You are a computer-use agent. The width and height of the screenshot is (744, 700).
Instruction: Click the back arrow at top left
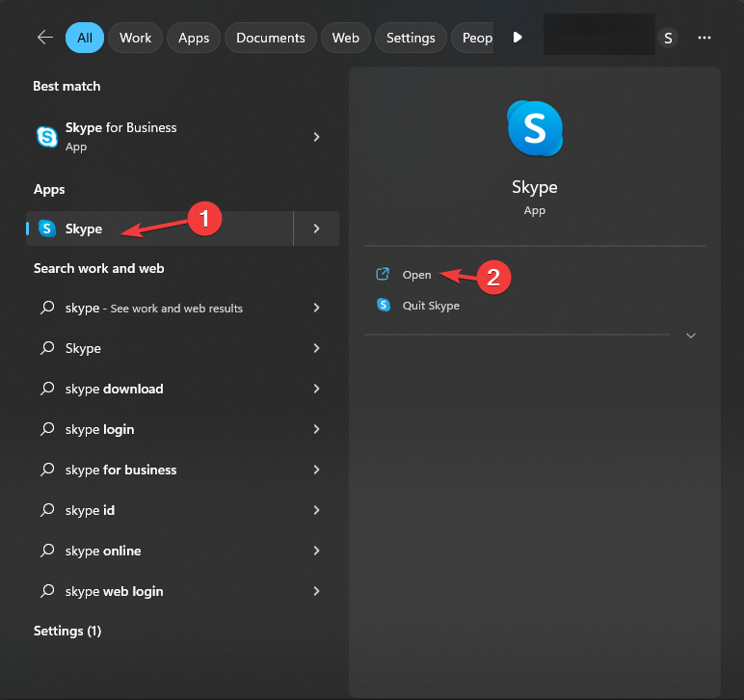tap(44, 38)
